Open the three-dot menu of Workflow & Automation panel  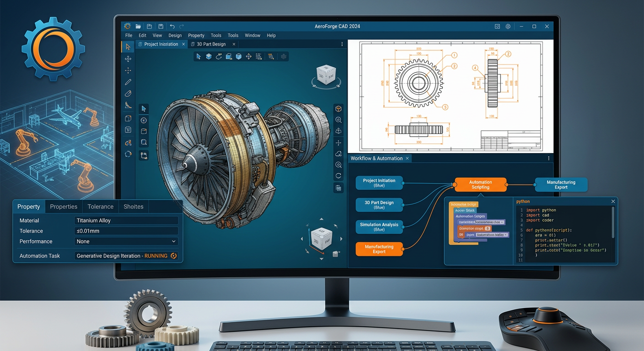549,158
